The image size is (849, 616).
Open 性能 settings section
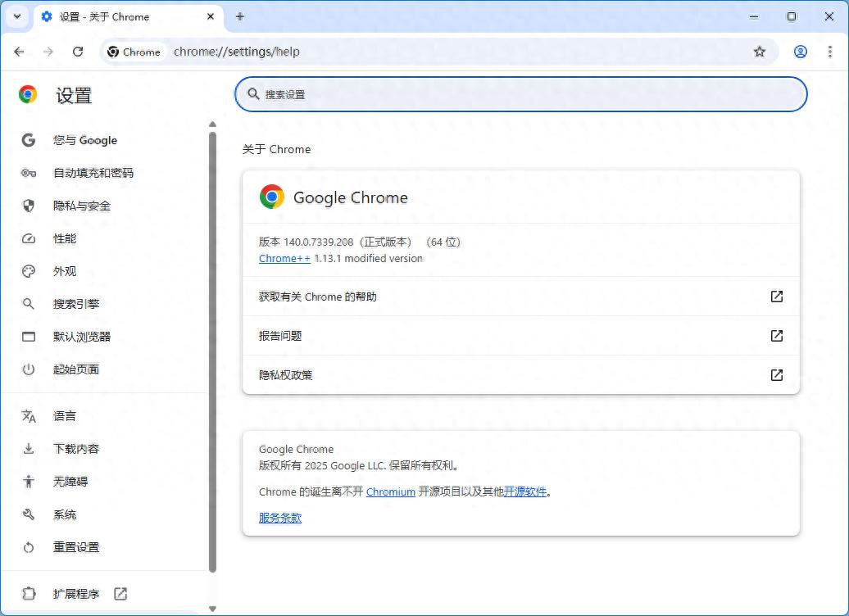[65, 238]
